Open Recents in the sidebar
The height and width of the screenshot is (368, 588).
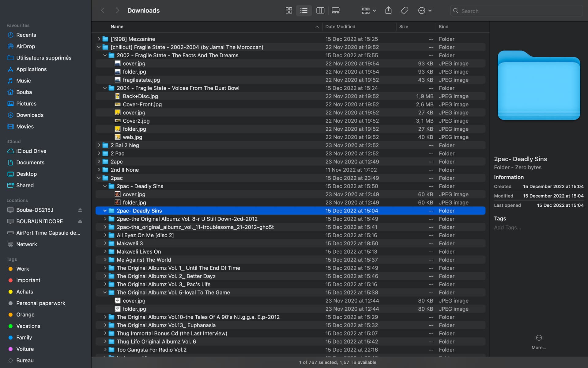point(26,35)
